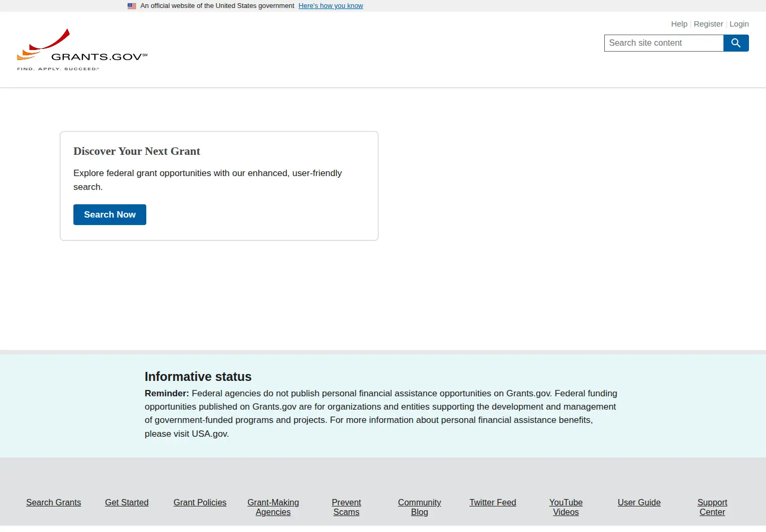Open YouTube Videos footer link
This screenshot has height=532, width=766.
(566, 507)
